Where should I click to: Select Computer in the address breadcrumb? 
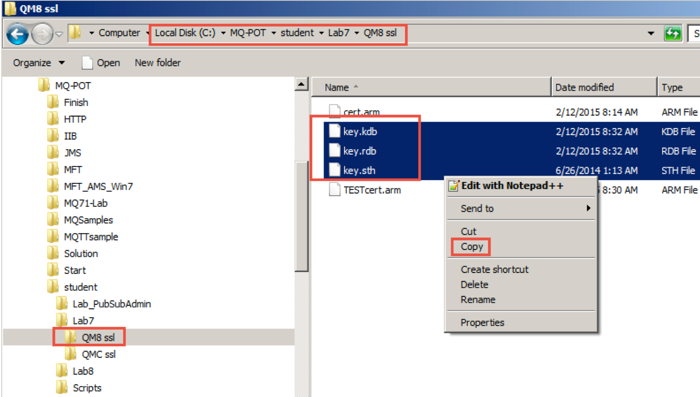(x=119, y=33)
